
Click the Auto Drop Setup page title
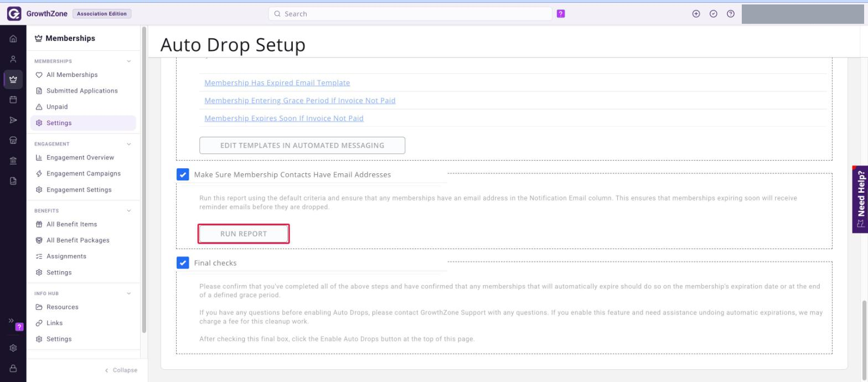pyautogui.click(x=232, y=45)
